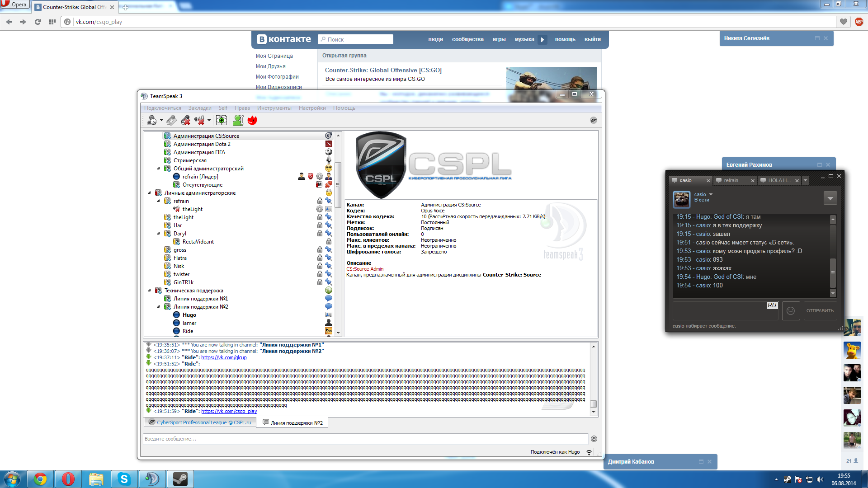Viewport: 868px width, 488px height.
Task: Click ОТПРАВИТЬ button in Steam chat
Action: [x=820, y=311]
